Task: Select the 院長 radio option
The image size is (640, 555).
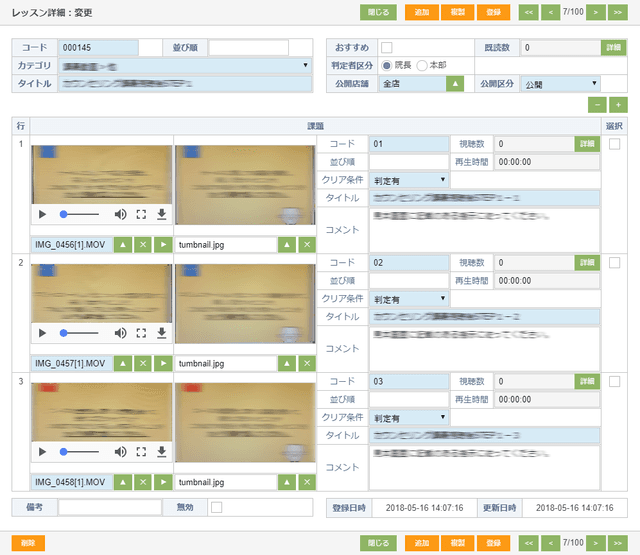Action: click(x=387, y=65)
